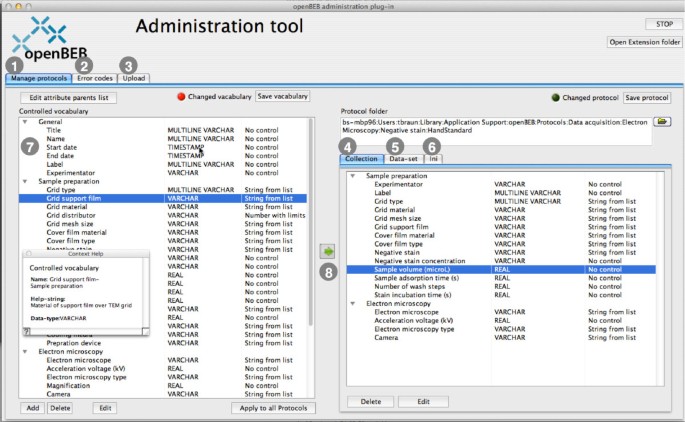Collapse Sample preparation in Controlled vocabulary
The width and height of the screenshot is (685, 422).
pos(26,181)
